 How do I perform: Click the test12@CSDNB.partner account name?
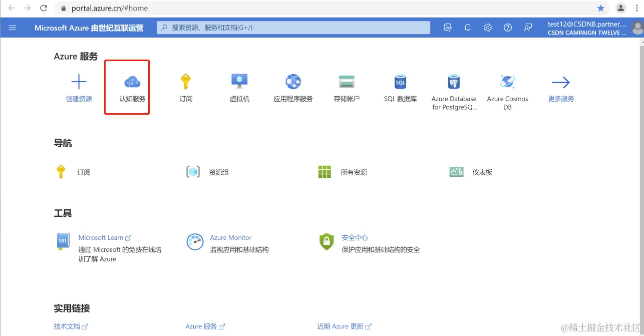[587, 24]
